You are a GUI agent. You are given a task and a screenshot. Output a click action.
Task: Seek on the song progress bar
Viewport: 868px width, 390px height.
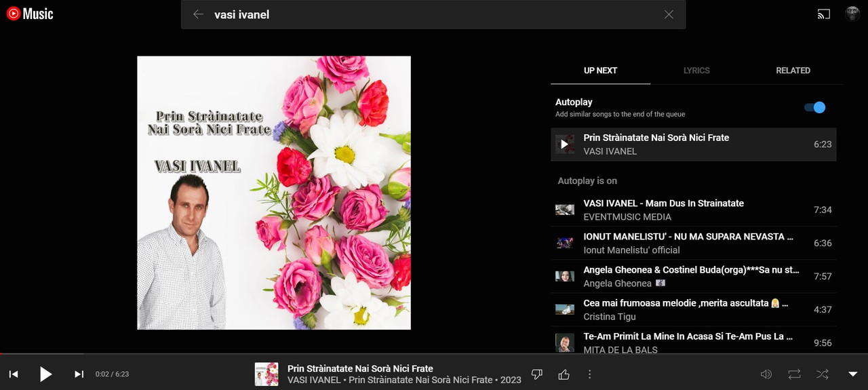pyautogui.click(x=434, y=353)
